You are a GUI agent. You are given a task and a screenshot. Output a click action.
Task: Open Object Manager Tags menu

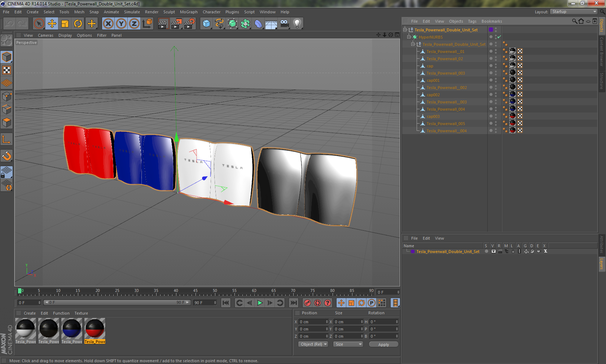tap(472, 21)
